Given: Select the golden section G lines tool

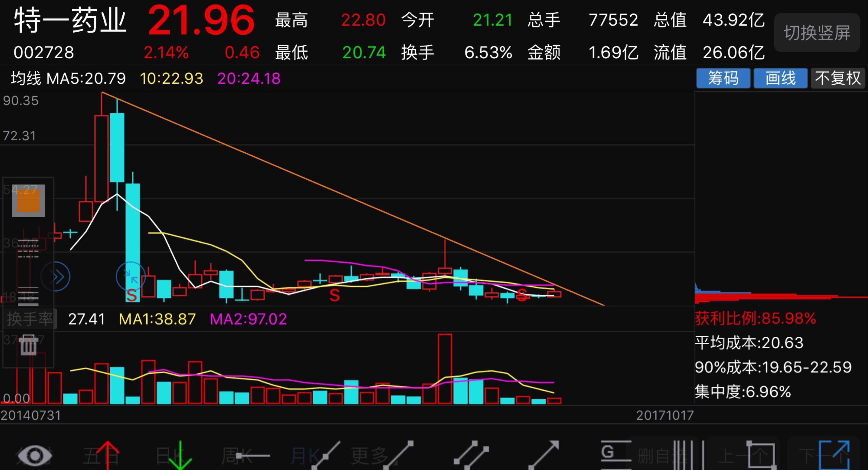Looking at the screenshot, I should (x=616, y=455).
